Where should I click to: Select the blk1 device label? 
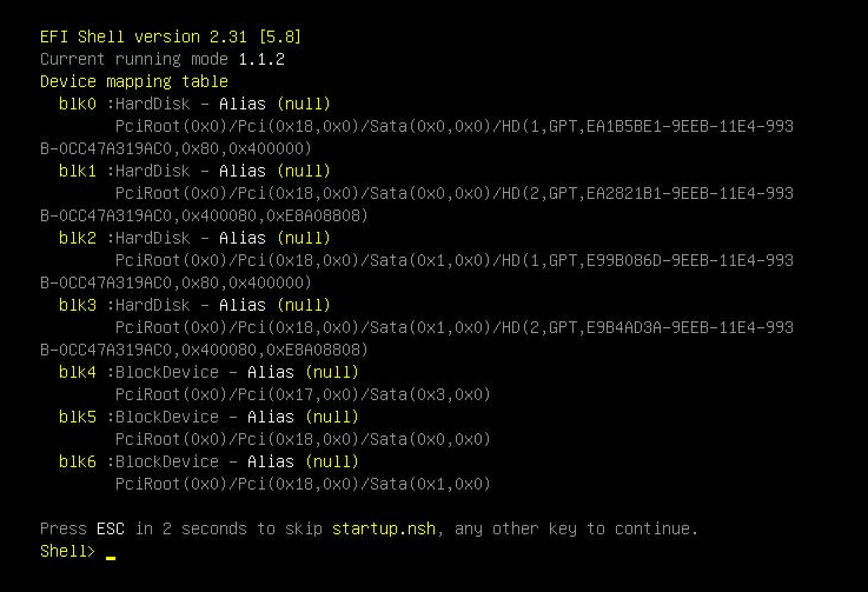click(77, 171)
